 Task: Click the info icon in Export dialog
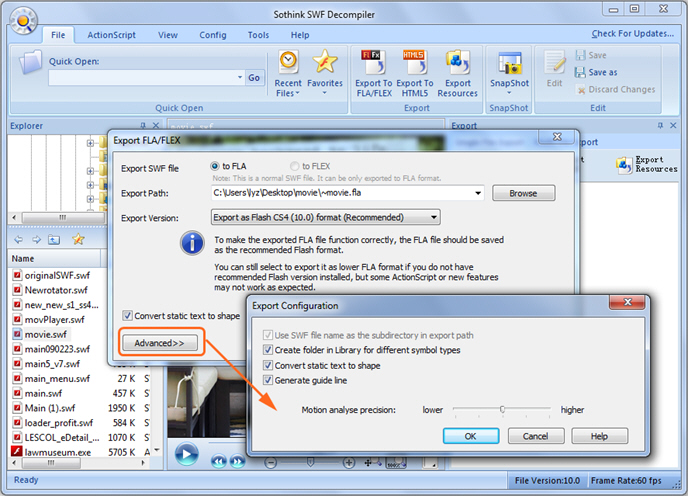click(192, 243)
